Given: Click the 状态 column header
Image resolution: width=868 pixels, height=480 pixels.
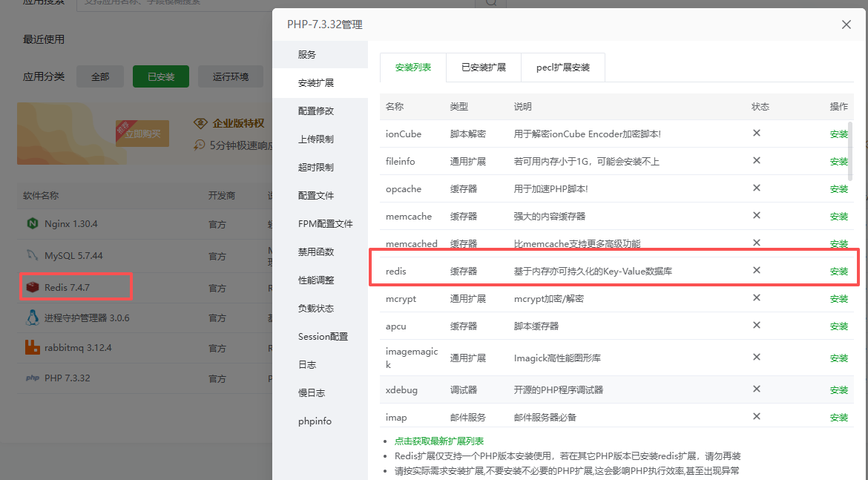Looking at the screenshot, I should click(x=760, y=106).
